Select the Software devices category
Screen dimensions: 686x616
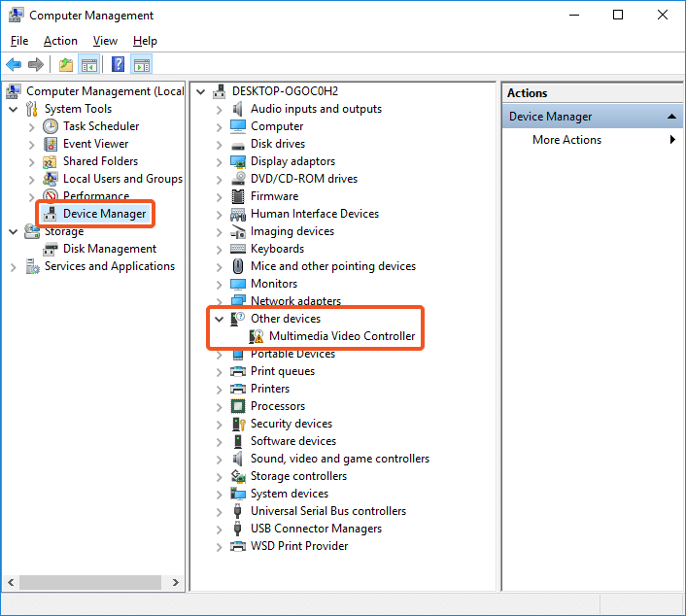point(293,441)
